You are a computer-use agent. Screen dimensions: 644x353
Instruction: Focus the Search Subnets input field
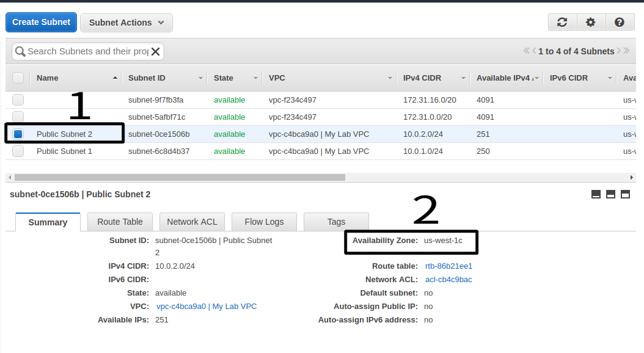[87, 52]
